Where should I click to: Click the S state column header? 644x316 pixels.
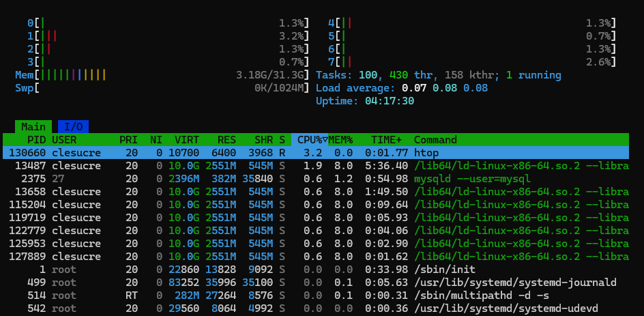(x=282, y=140)
